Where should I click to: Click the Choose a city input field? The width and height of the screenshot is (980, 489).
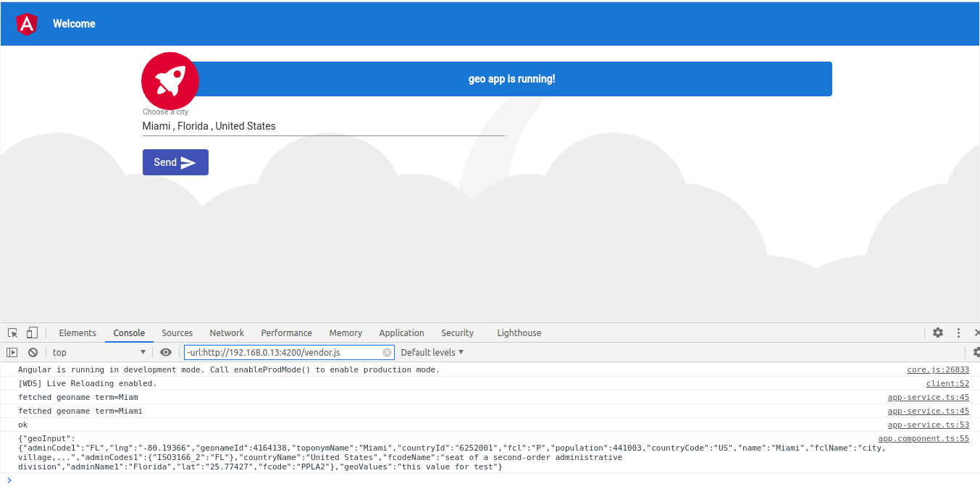pos(324,125)
